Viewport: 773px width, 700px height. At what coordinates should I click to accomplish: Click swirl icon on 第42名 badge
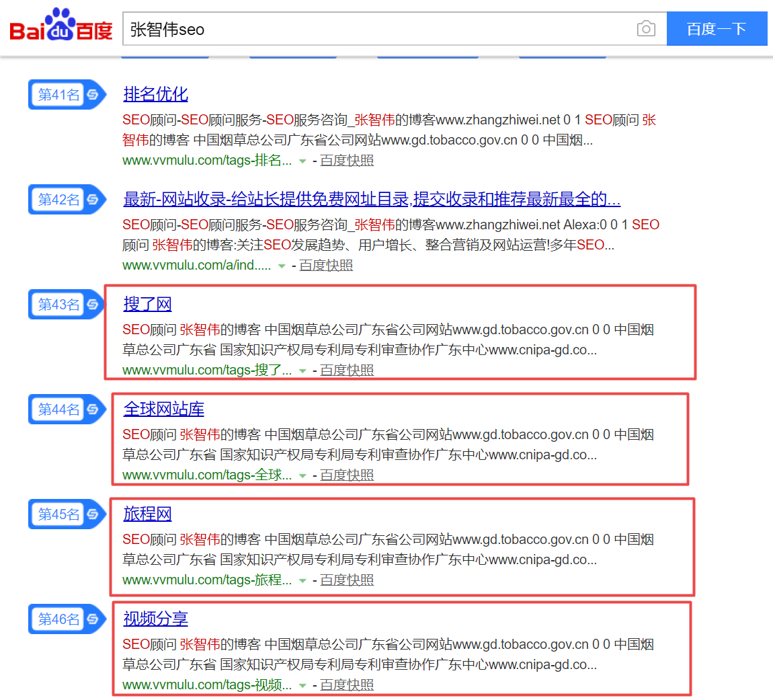pos(93,199)
